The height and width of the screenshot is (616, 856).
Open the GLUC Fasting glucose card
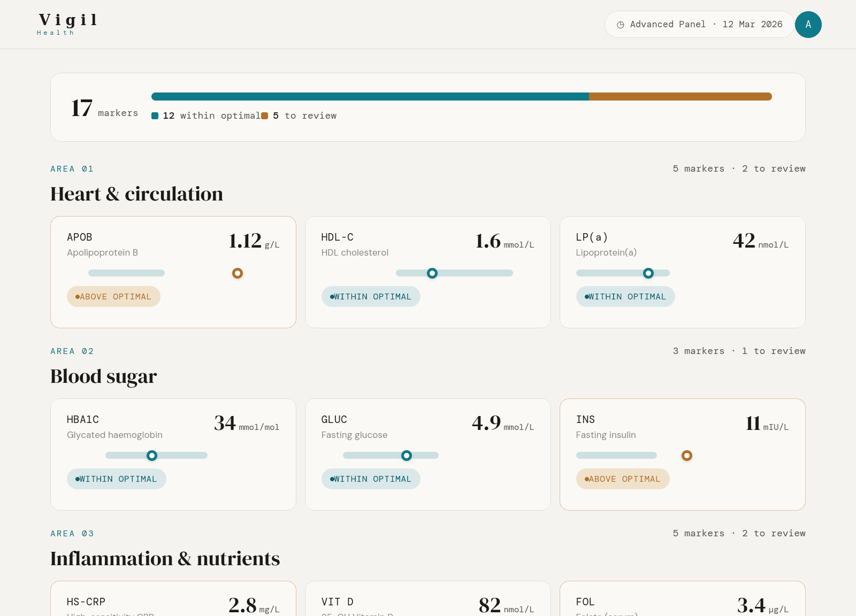pos(428,455)
